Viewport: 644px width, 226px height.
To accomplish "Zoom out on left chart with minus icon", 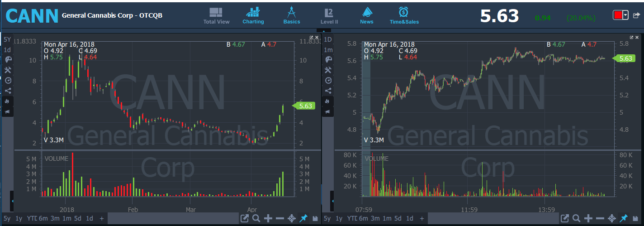I will (x=279, y=219).
